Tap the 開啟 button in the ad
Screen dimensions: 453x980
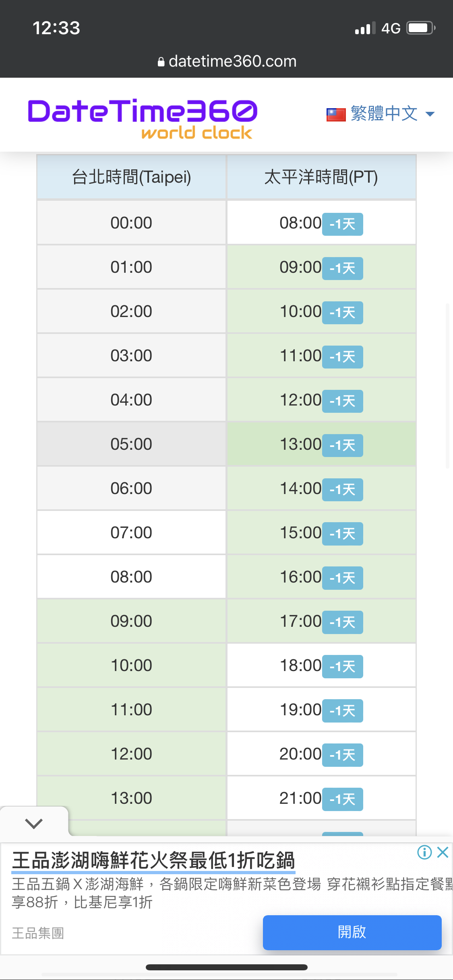[x=352, y=932]
